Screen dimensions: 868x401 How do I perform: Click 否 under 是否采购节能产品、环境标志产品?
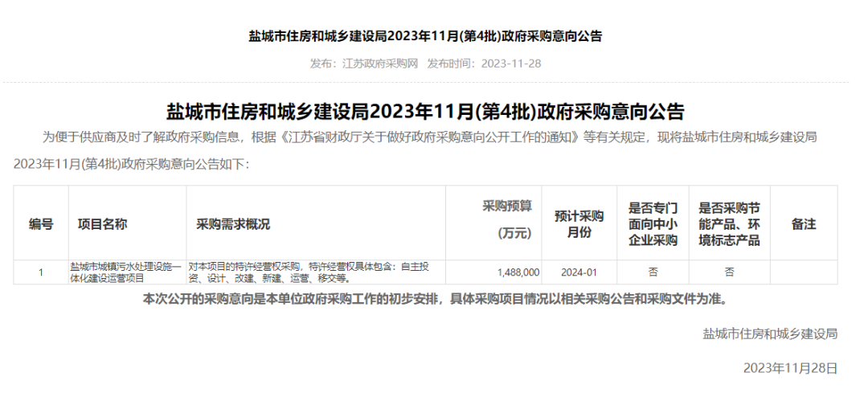tap(729, 272)
